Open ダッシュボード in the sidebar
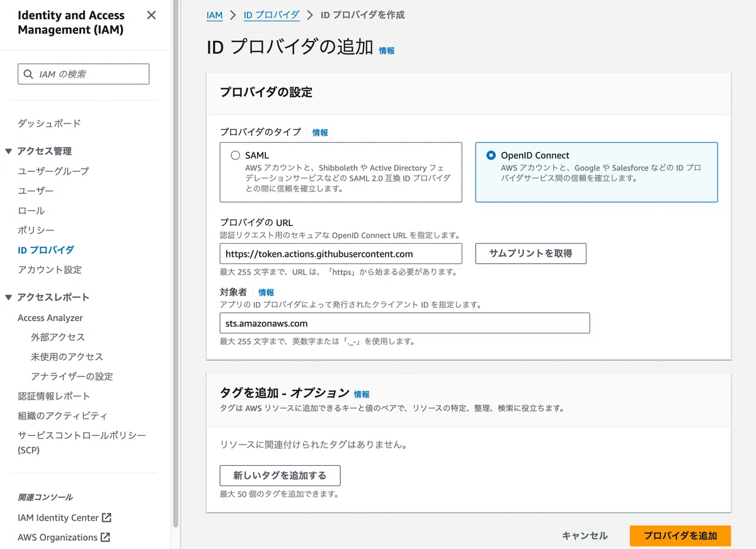This screenshot has width=756, height=549. [x=49, y=123]
